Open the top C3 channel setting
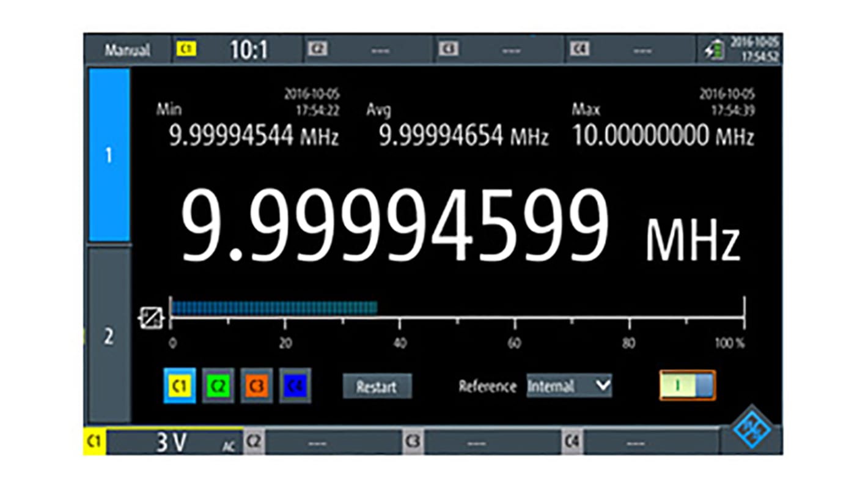The image size is (868, 488). click(x=500, y=50)
